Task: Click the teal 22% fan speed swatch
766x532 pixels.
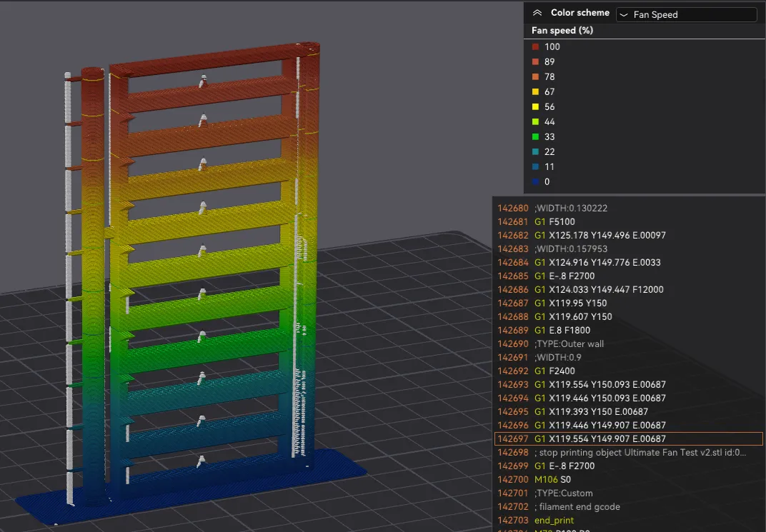Action: tap(535, 152)
